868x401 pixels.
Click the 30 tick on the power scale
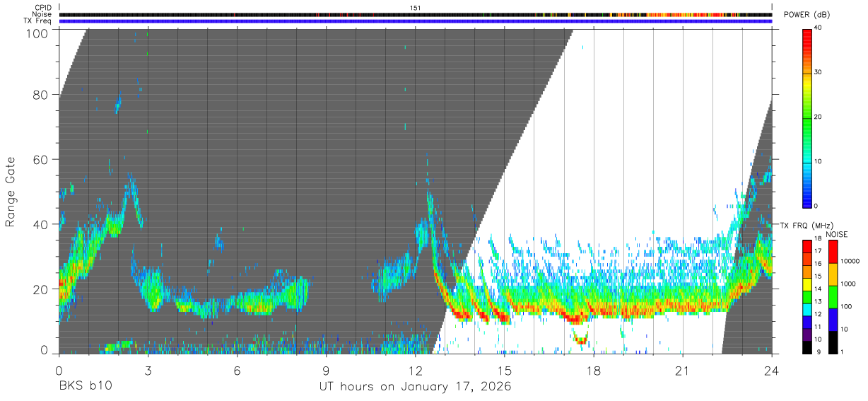818,72
